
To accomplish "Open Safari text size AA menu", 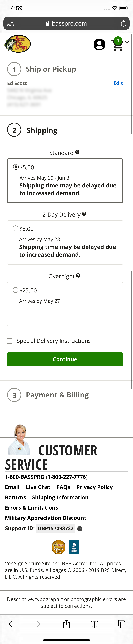I will click(x=11, y=24).
